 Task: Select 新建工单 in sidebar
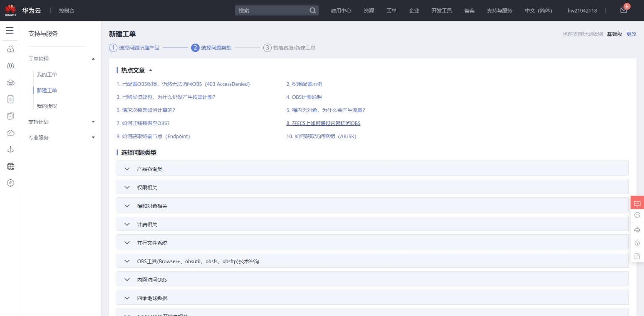[47, 91]
